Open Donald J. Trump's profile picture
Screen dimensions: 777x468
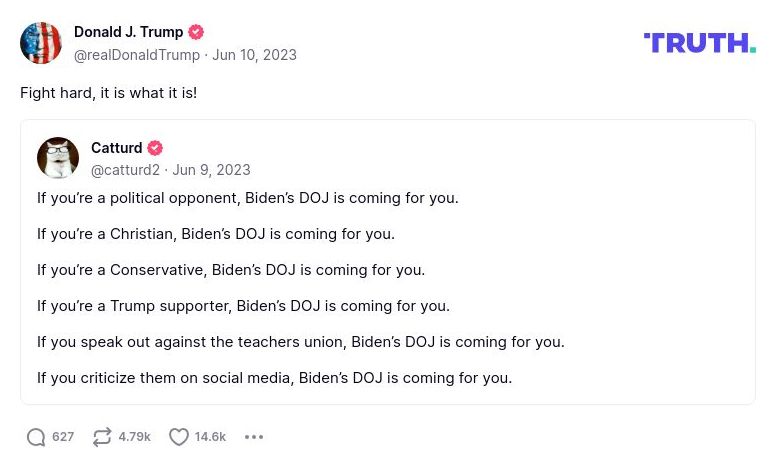click(41, 43)
